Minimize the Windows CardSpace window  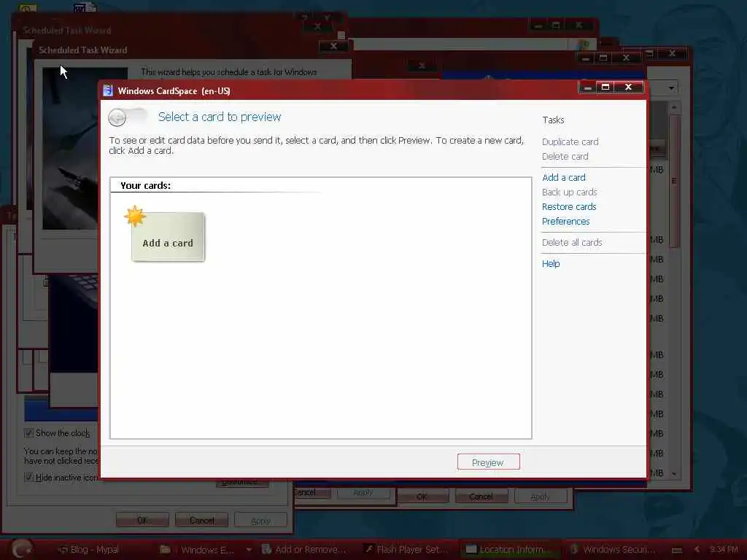pos(587,87)
